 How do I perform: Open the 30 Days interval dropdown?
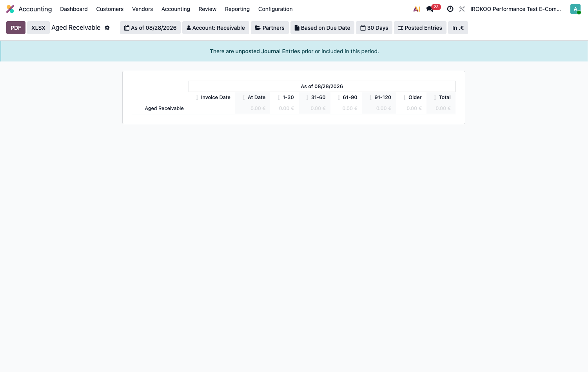[374, 28]
